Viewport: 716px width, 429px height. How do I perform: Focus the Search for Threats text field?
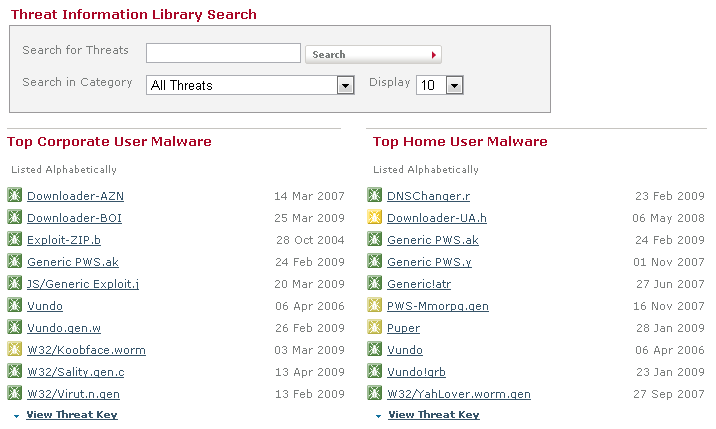pyautogui.click(x=223, y=53)
